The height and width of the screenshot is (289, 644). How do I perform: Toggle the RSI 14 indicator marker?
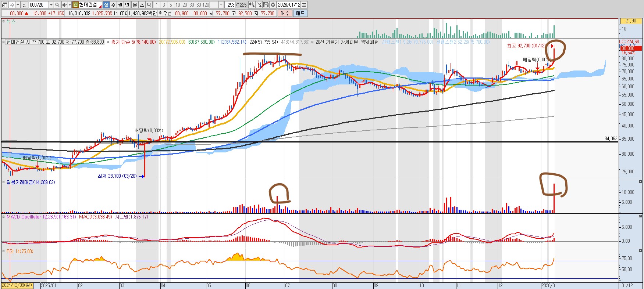(4, 251)
